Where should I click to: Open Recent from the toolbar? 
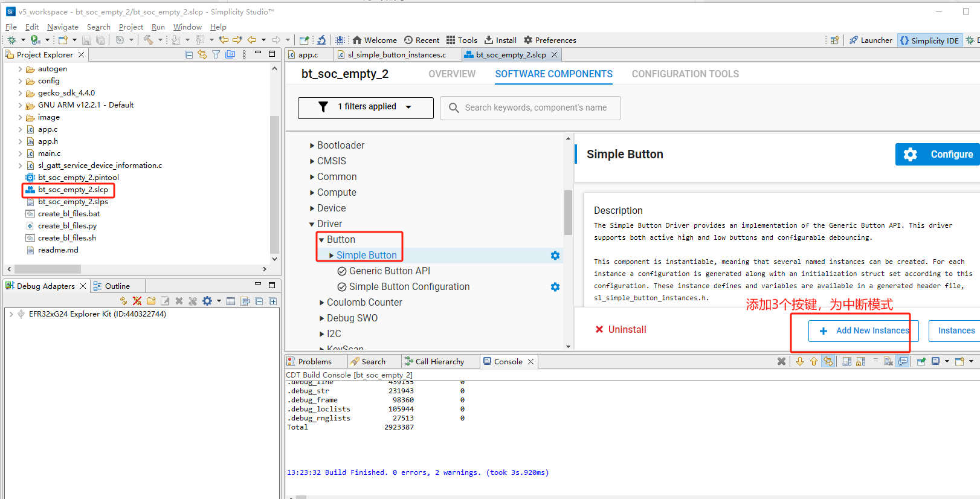[x=422, y=40]
